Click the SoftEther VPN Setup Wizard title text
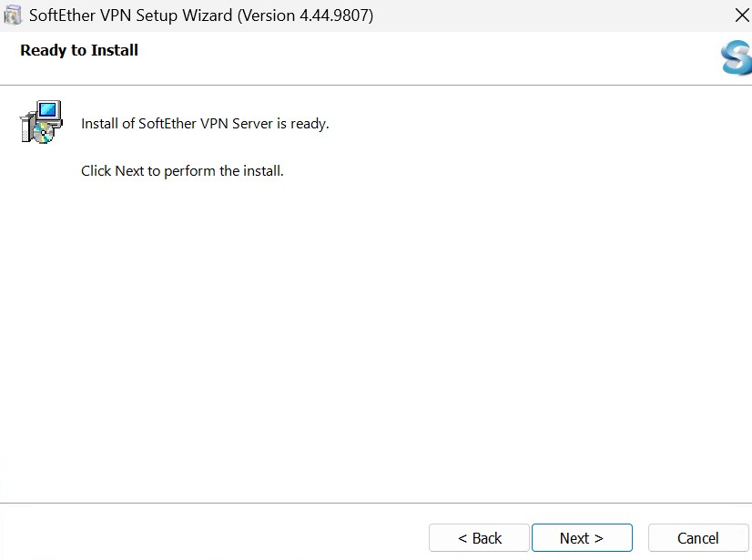 pyautogui.click(x=130, y=15)
